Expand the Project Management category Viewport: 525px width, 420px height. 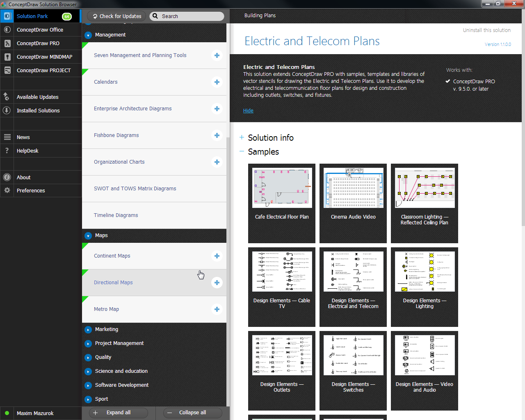[88, 344]
